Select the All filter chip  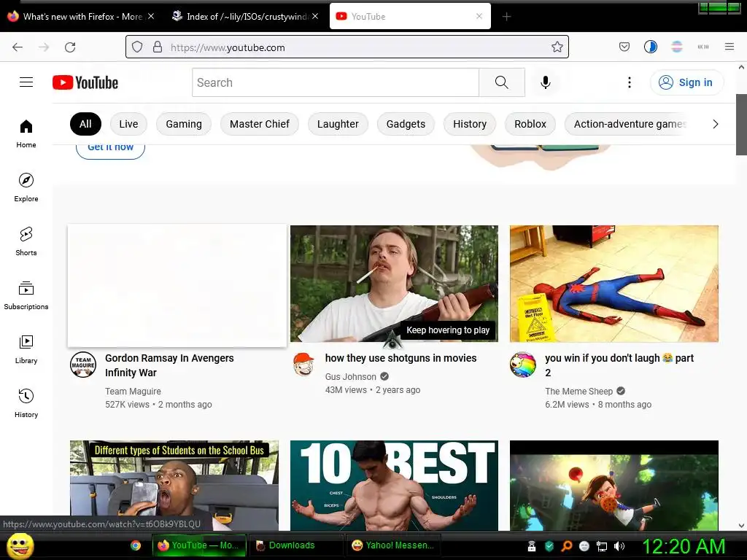86,124
